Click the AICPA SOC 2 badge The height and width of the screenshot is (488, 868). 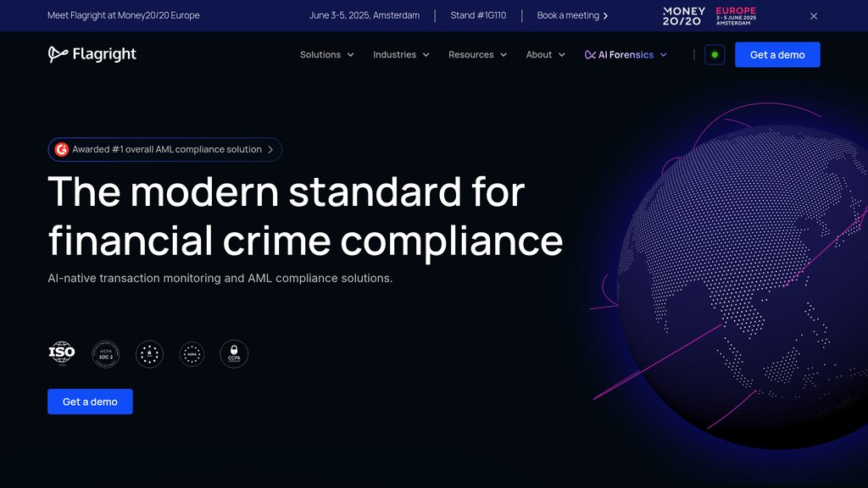106,353
